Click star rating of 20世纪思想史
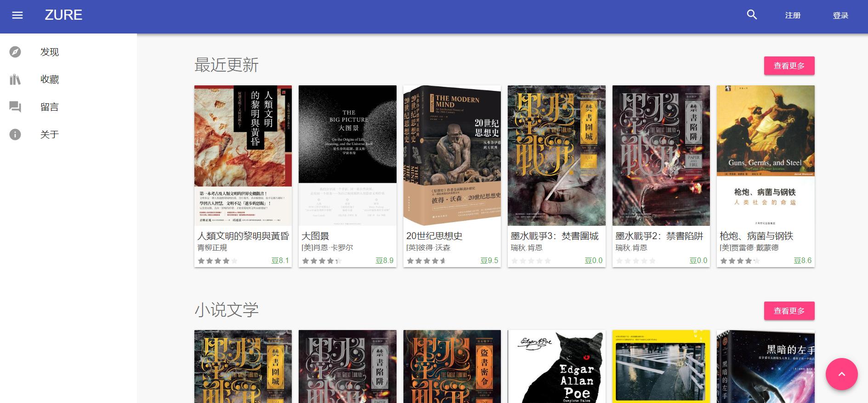This screenshot has width=868, height=403. coord(427,261)
